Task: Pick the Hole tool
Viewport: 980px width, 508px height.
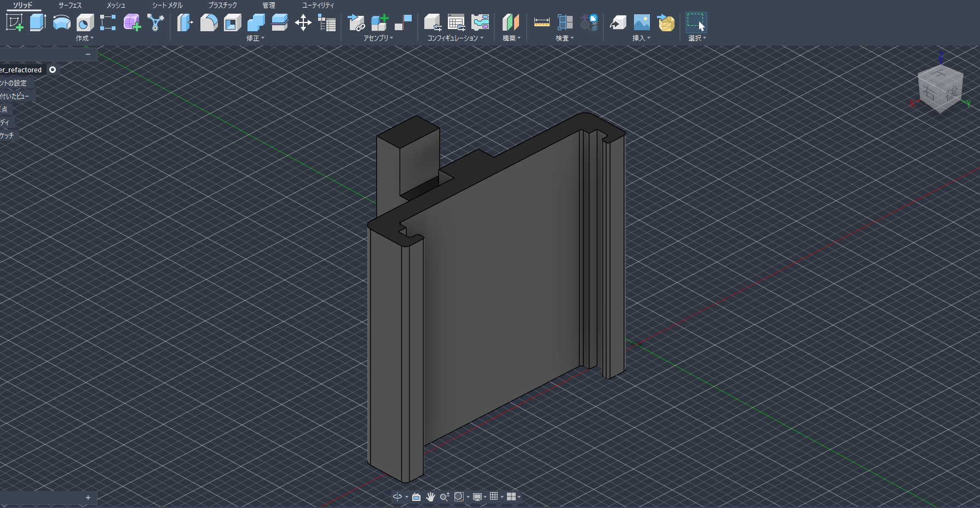Action: coord(85,22)
